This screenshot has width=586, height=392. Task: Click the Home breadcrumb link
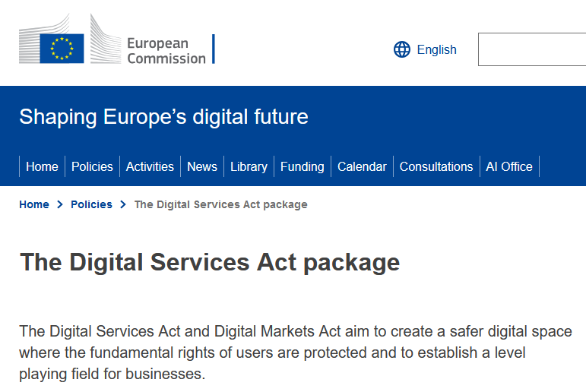pyautogui.click(x=34, y=205)
